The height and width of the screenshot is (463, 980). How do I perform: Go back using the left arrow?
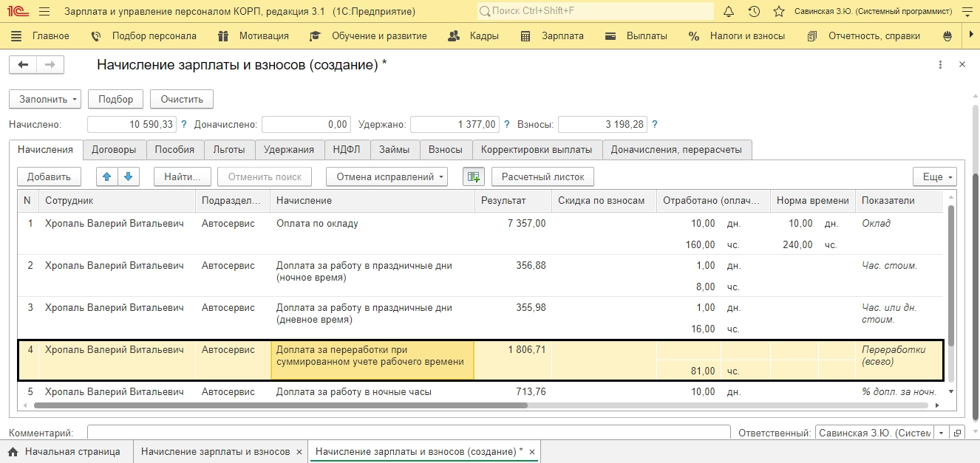[23, 65]
